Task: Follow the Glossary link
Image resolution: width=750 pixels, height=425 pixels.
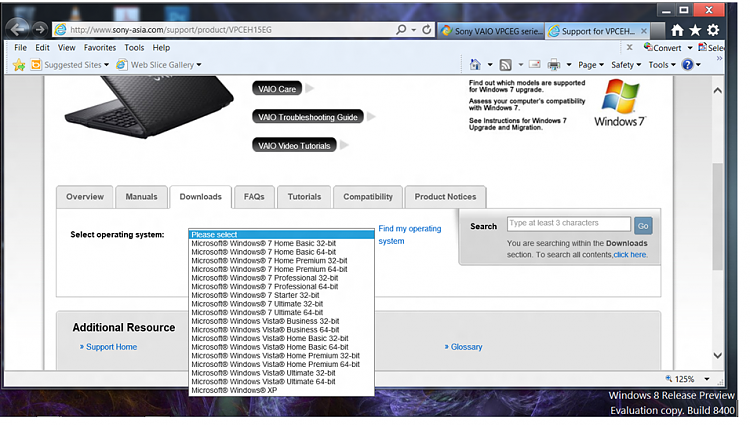Action: click(x=466, y=347)
